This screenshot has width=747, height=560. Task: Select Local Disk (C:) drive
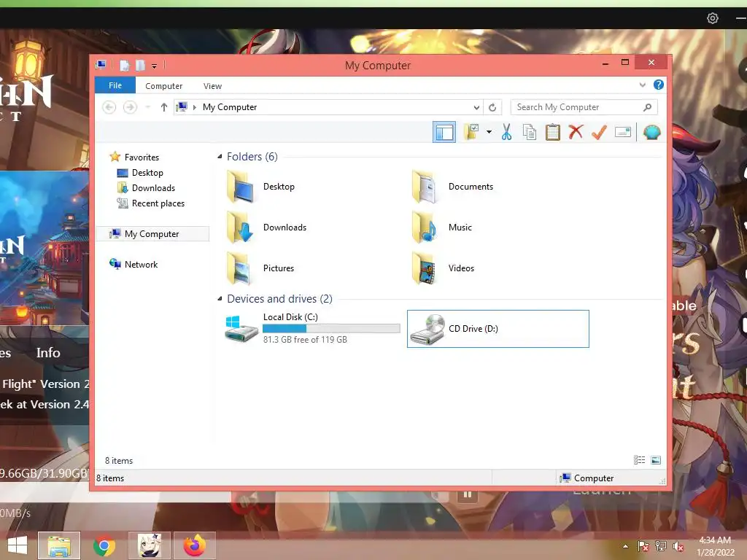[312, 329]
